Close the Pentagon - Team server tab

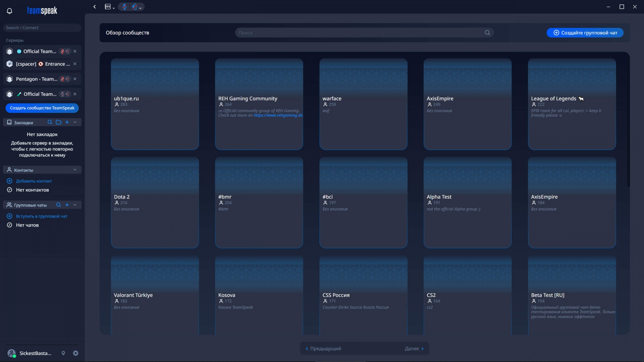(75, 79)
